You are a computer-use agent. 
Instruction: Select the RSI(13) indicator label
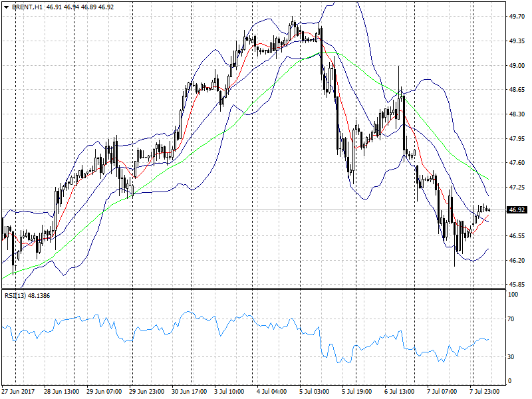(x=16, y=295)
